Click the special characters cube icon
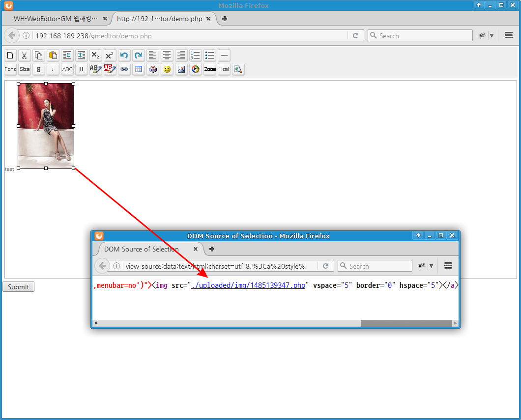521x420 pixels. [x=153, y=69]
